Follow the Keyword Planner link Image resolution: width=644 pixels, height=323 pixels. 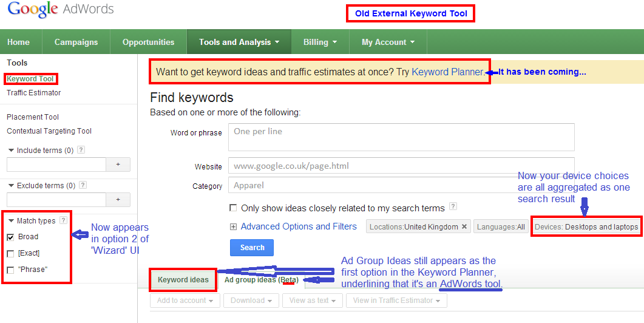pos(447,72)
